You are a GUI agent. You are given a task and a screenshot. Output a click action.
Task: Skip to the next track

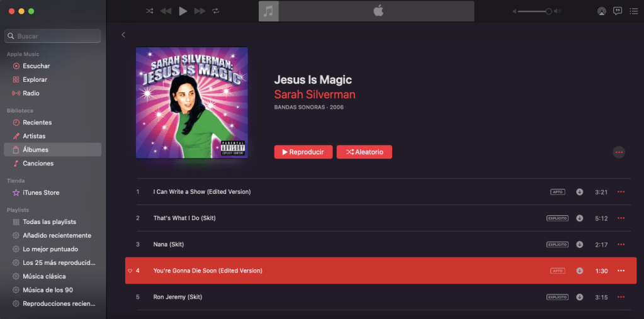coord(200,11)
